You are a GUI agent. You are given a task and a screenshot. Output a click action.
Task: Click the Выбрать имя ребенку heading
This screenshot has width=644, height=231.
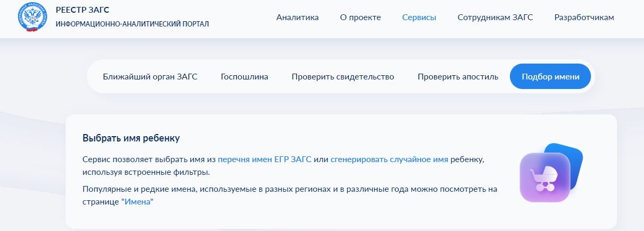click(x=131, y=138)
